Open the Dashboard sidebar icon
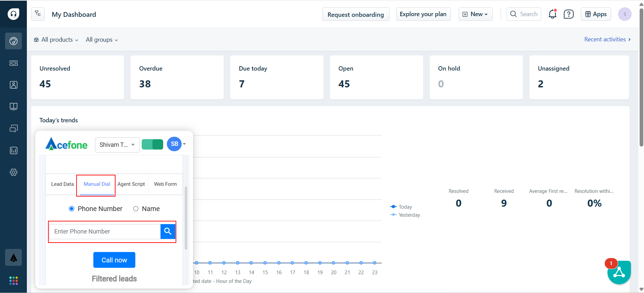This screenshot has width=644, height=293. pos(13,41)
